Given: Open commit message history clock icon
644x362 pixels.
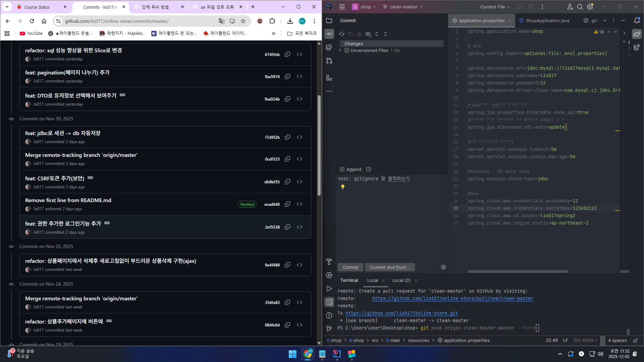Looking at the screenshot, I should [x=369, y=169].
